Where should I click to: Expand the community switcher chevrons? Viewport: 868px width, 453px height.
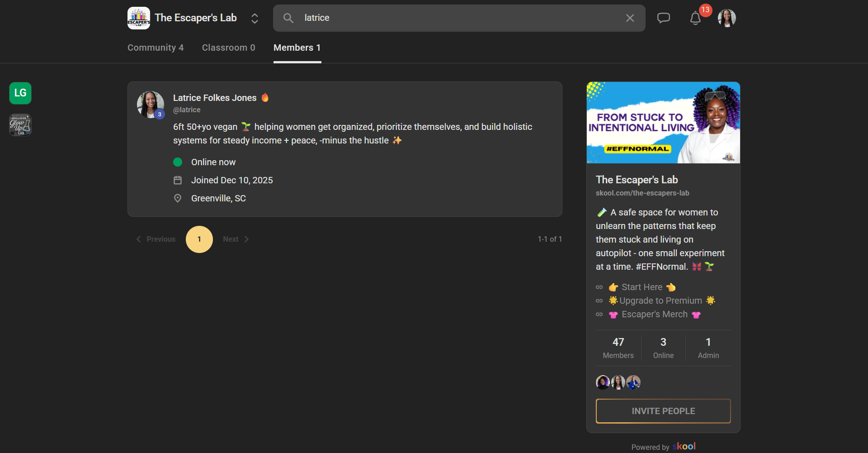click(x=255, y=18)
